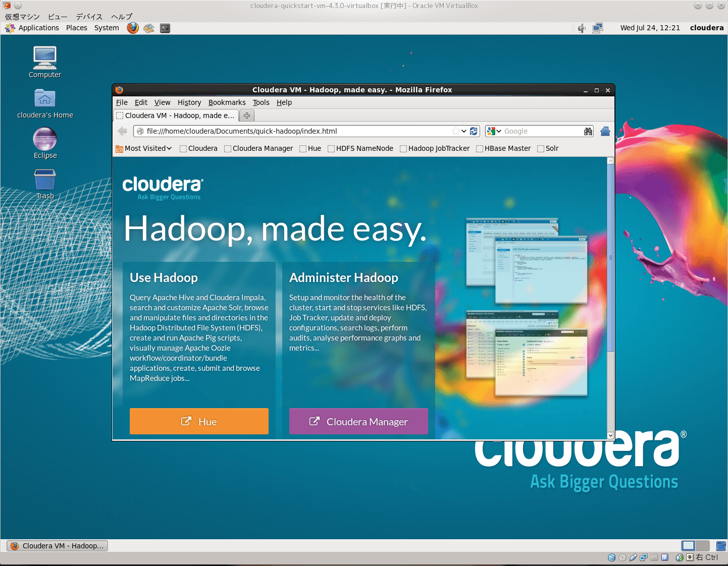Open the VirtualBox 仮想マシン menu
728x566 pixels.
pyautogui.click(x=22, y=17)
